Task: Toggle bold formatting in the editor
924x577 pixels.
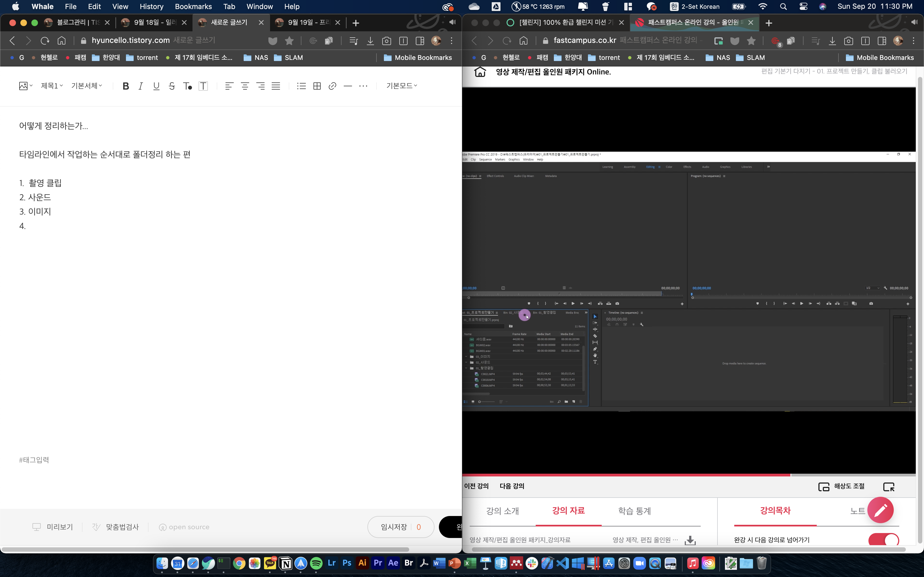Action: [x=125, y=86]
